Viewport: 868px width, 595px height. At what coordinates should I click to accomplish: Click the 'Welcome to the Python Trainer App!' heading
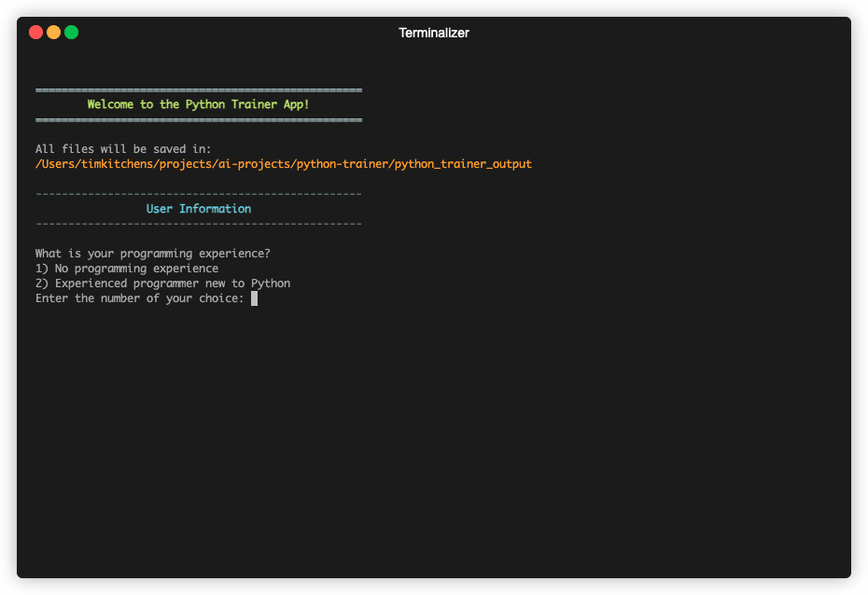tap(198, 104)
